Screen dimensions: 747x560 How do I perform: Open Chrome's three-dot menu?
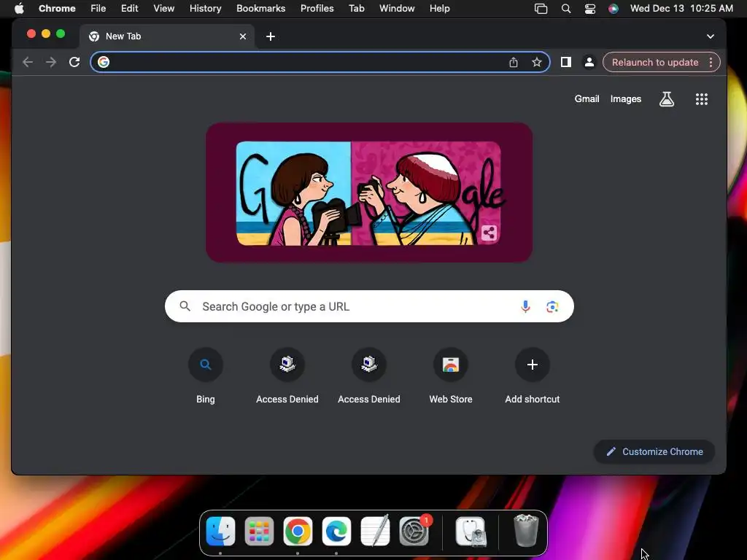tap(711, 62)
